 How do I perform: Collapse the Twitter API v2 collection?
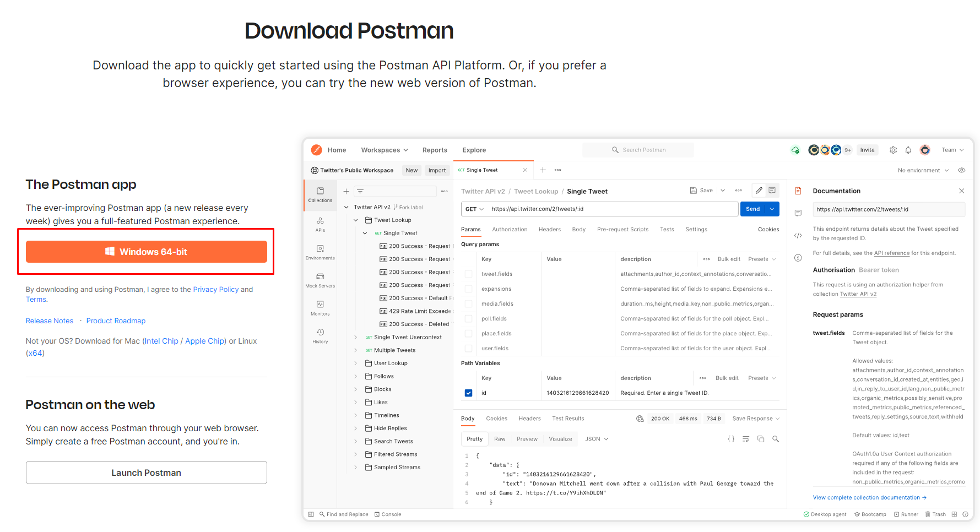click(x=346, y=207)
